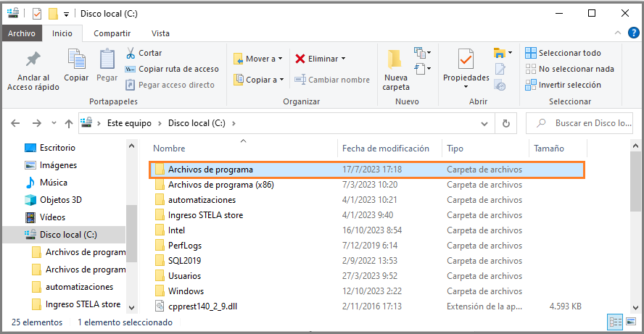The width and height of the screenshot is (644, 334).
Task: Expand the address bar history dropdown
Action: [x=484, y=123]
